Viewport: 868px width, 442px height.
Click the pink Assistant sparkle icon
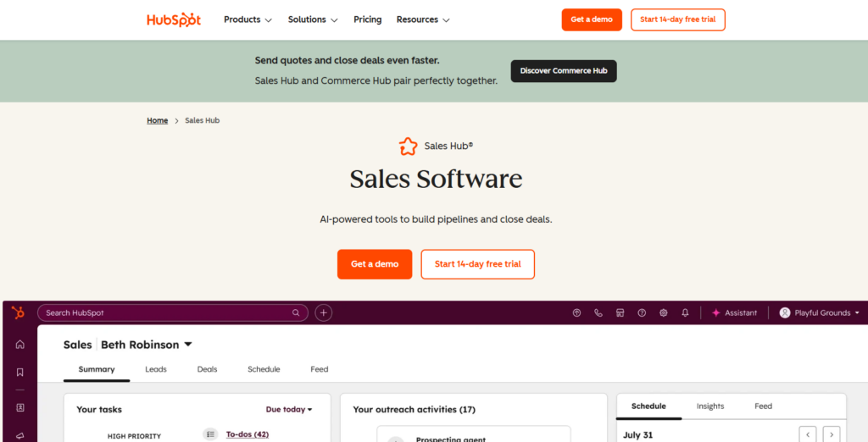click(x=715, y=313)
